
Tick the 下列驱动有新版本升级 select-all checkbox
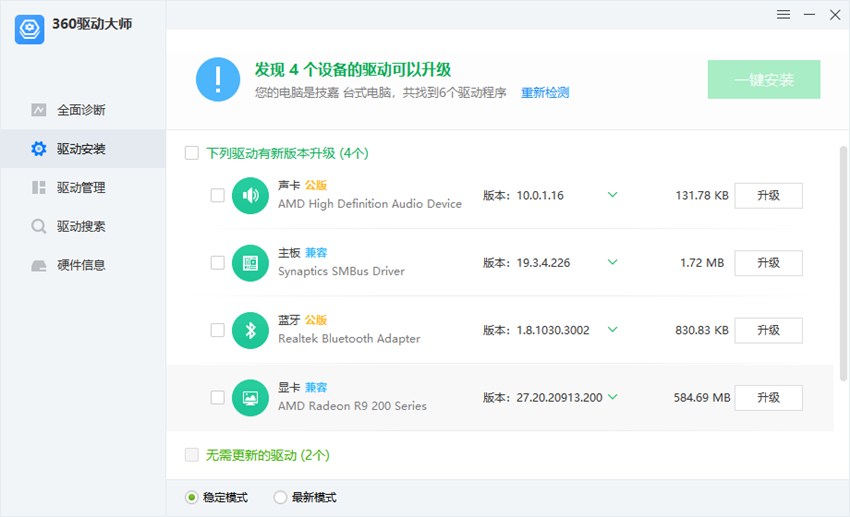click(191, 153)
